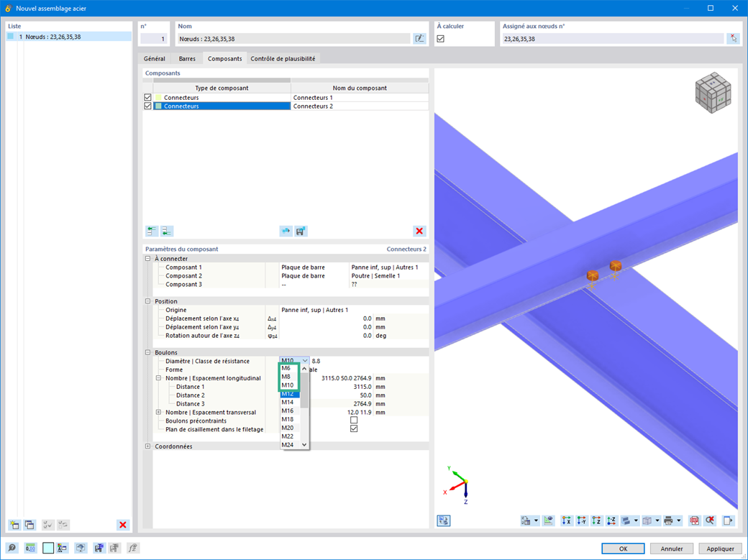Click the select nodes picker icon

(733, 39)
